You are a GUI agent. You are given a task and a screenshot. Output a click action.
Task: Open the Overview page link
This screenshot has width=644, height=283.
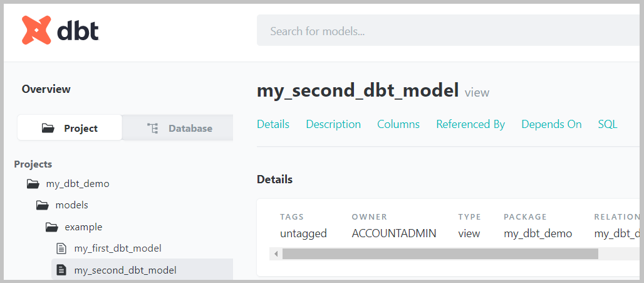[x=46, y=89]
